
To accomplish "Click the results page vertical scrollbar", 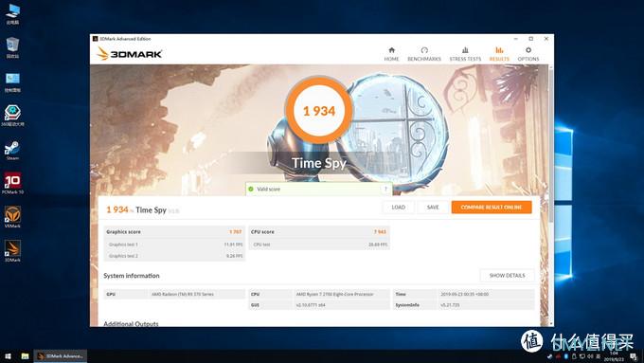I will 551,195.
